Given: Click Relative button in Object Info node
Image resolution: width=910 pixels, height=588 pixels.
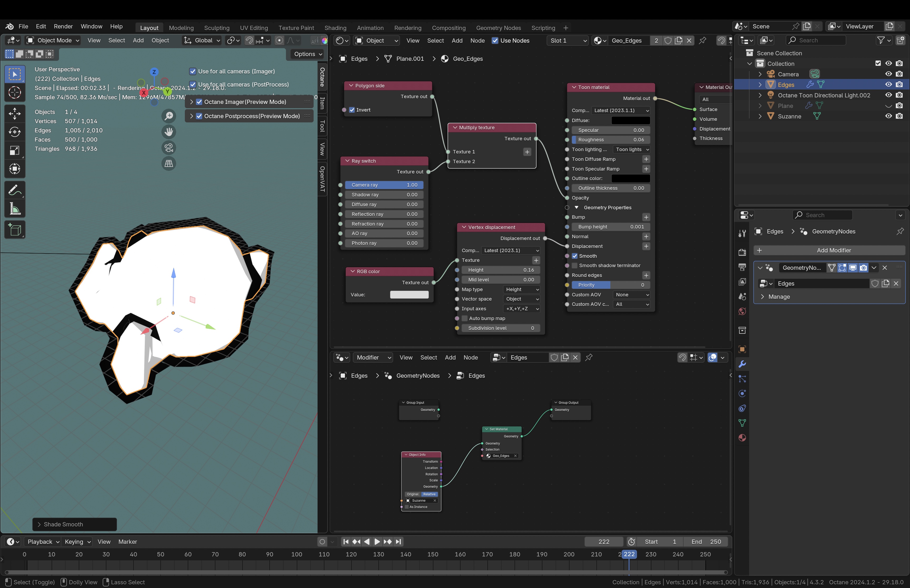Looking at the screenshot, I should [x=429, y=494].
